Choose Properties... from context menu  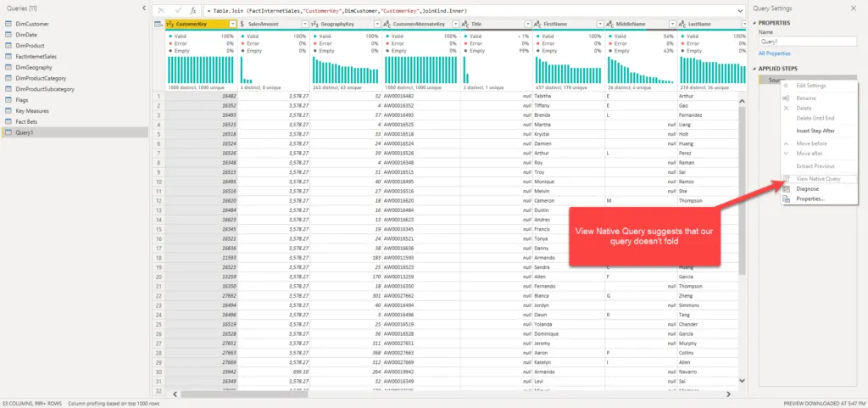click(810, 198)
